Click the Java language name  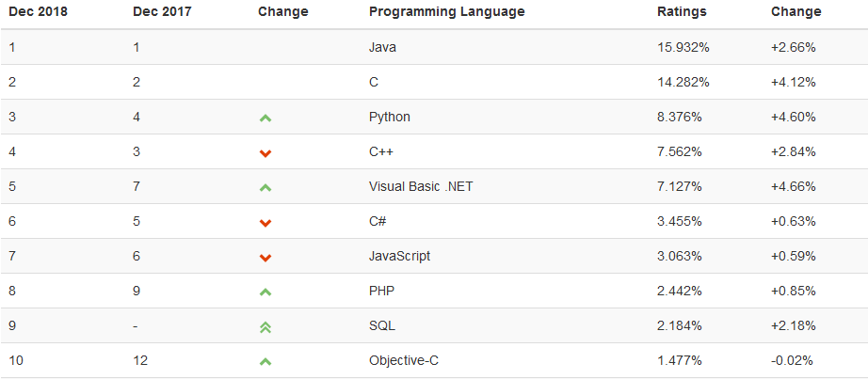click(382, 48)
